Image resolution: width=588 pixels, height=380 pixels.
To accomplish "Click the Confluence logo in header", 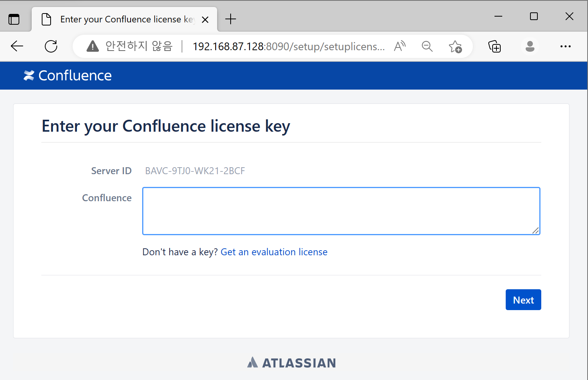I will [68, 76].
